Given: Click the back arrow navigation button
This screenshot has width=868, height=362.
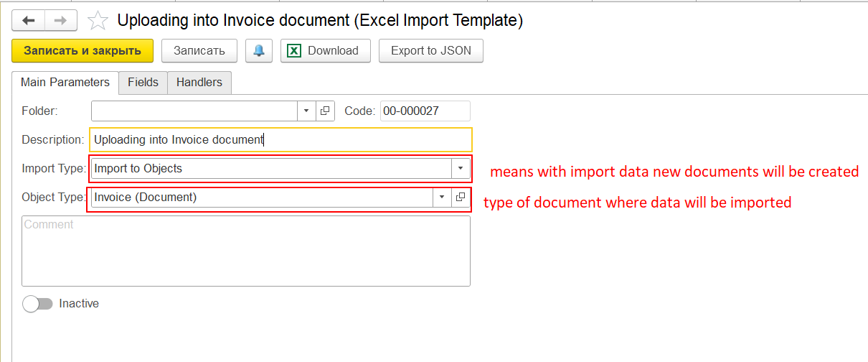Looking at the screenshot, I should (29, 20).
